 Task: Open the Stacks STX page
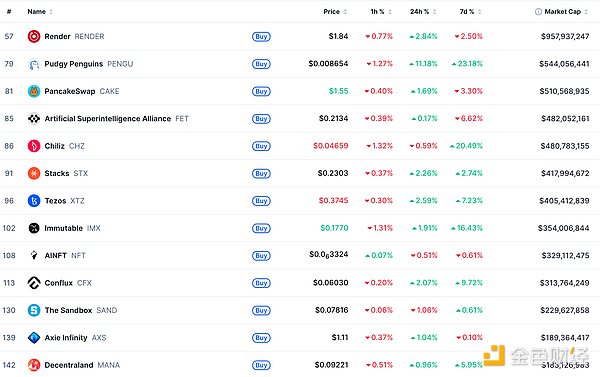click(66, 173)
